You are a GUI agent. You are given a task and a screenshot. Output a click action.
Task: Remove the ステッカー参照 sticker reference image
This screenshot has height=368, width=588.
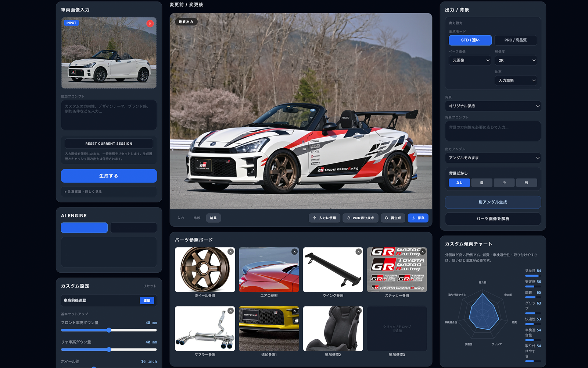coord(423,252)
